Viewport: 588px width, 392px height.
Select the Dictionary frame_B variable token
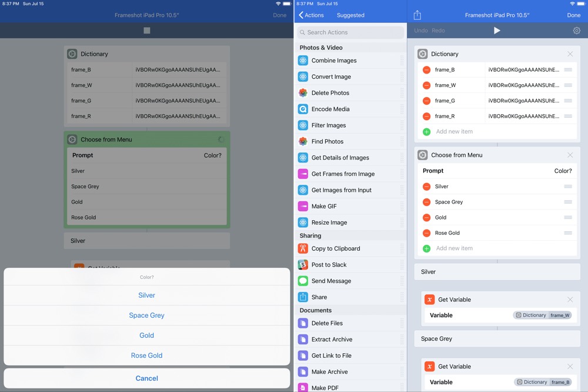pos(543,382)
